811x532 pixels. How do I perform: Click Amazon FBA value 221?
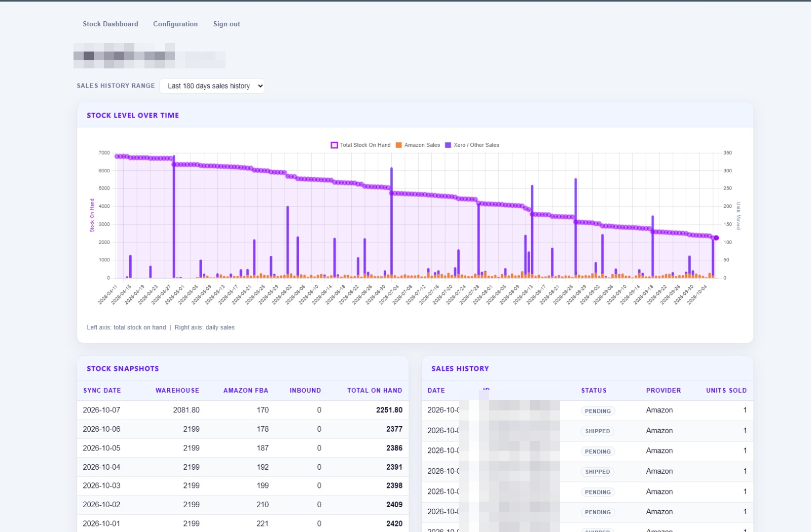pos(263,523)
